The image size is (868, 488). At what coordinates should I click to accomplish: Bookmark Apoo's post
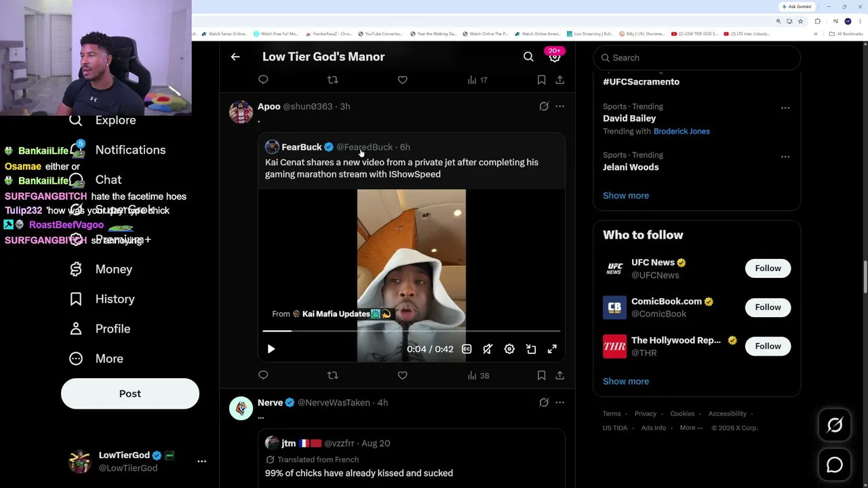pos(541,375)
